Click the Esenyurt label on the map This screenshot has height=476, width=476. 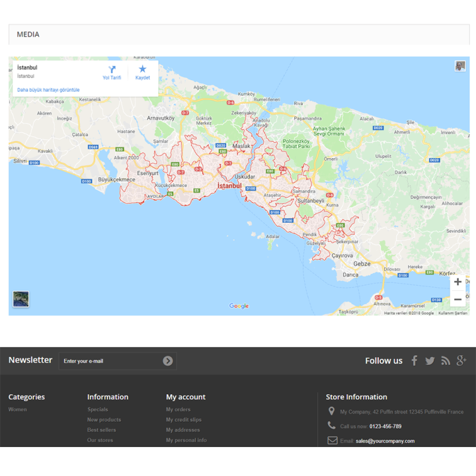147,173
